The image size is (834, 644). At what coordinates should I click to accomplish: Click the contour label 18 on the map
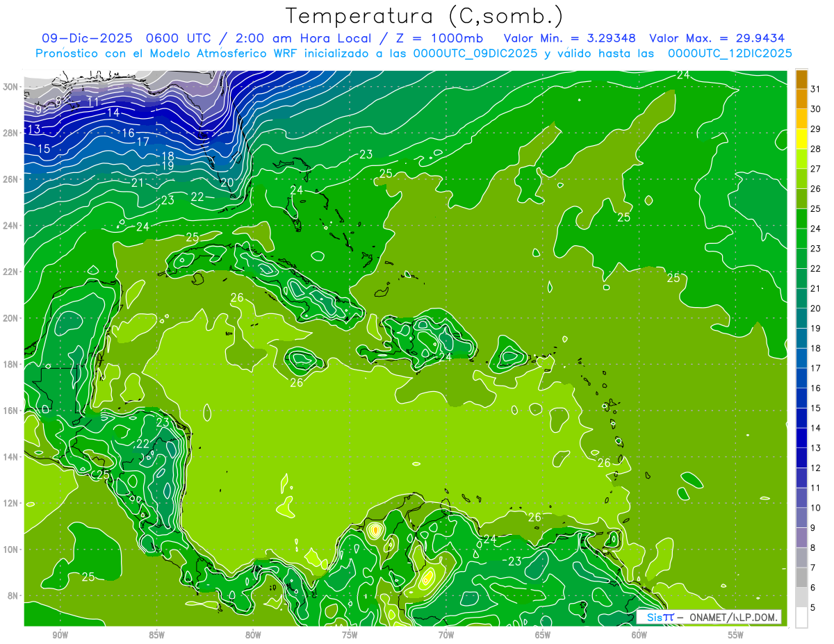[x=167, y=156]
